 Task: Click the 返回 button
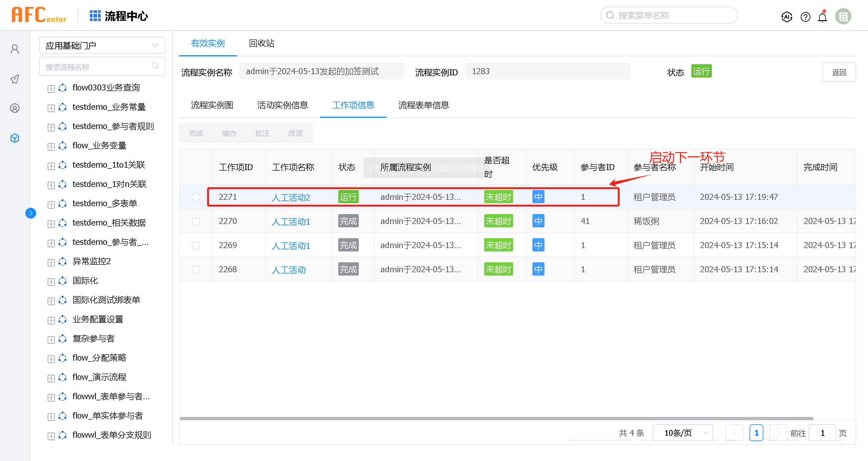pyautogui.click(x=839, y=72)
